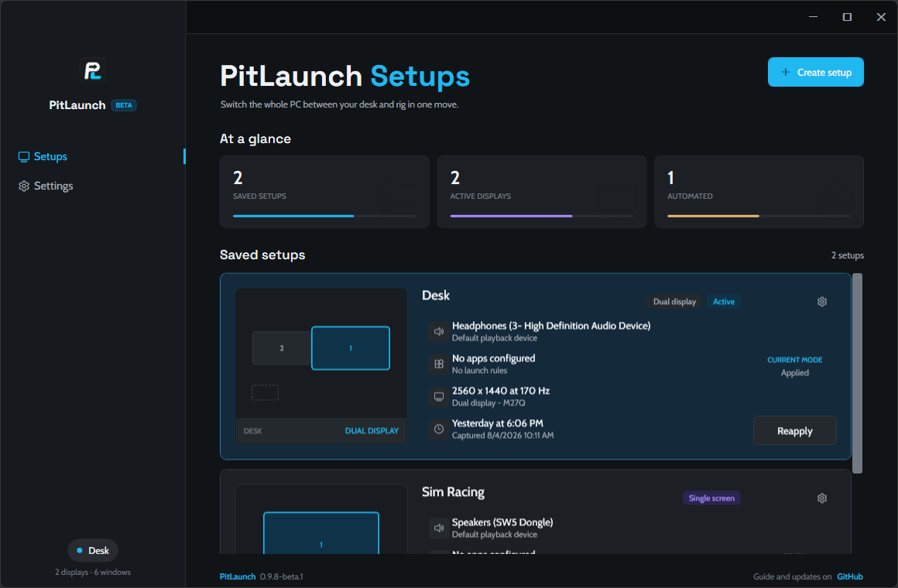Click the 'Yesterday at 6:06 PM' text

pyautogui.click(x=498, y=423)
